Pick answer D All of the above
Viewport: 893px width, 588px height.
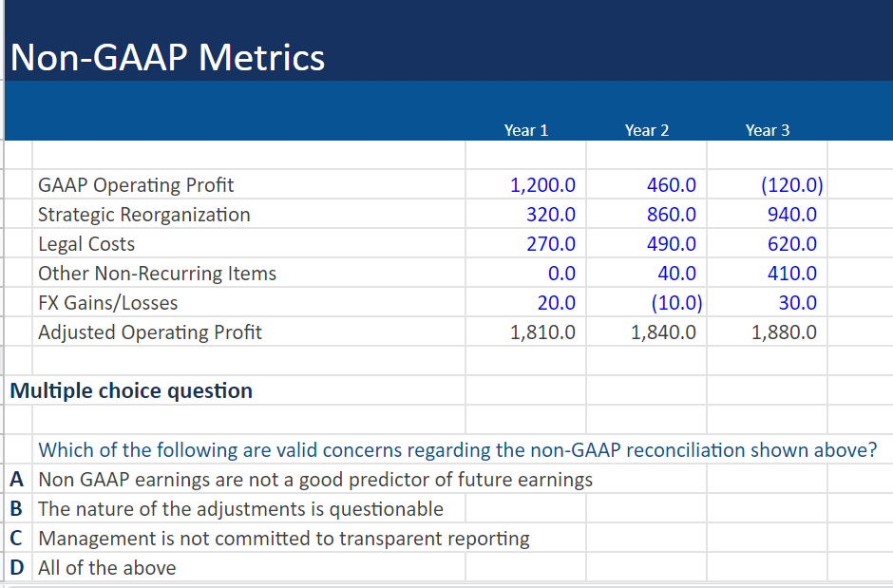tap(107, 567)
